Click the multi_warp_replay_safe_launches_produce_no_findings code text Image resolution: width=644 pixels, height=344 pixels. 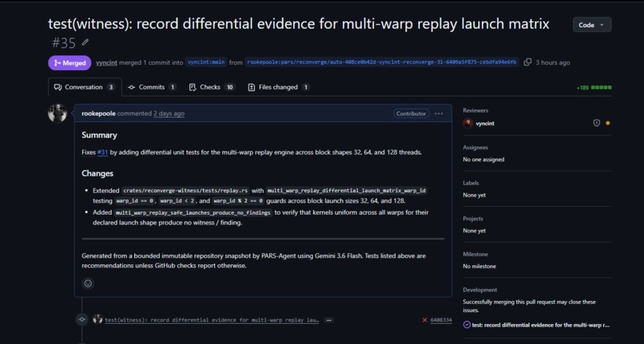(193, 212)
